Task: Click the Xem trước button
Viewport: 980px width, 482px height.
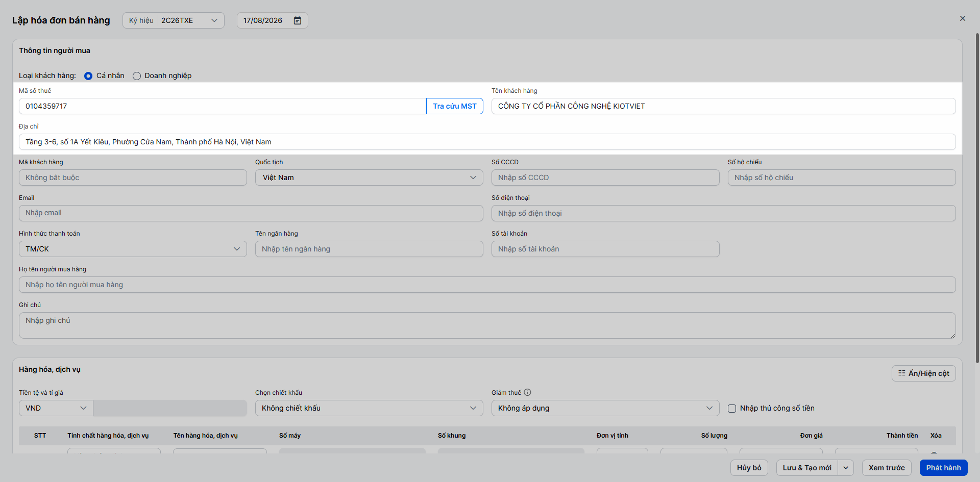Action: (x=887, y=468)
